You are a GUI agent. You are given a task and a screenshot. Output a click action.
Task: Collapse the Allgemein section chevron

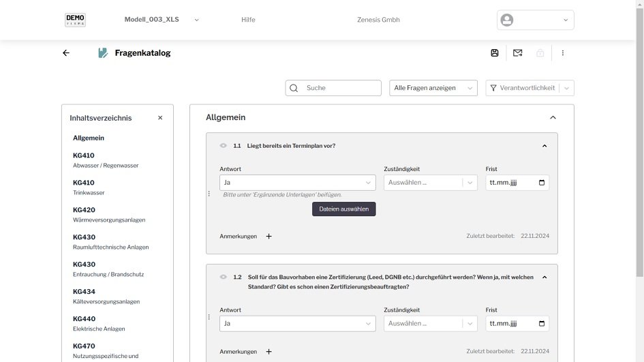pos(553,118)
